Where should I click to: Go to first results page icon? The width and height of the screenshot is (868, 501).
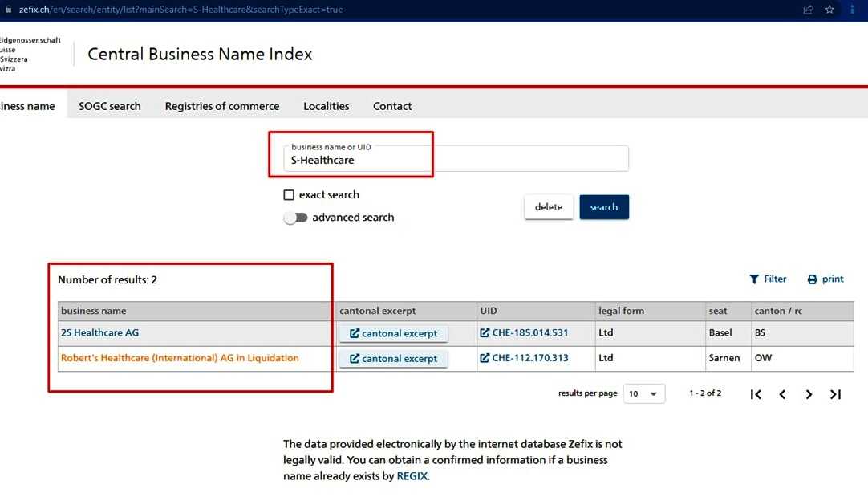pos(756,394)
